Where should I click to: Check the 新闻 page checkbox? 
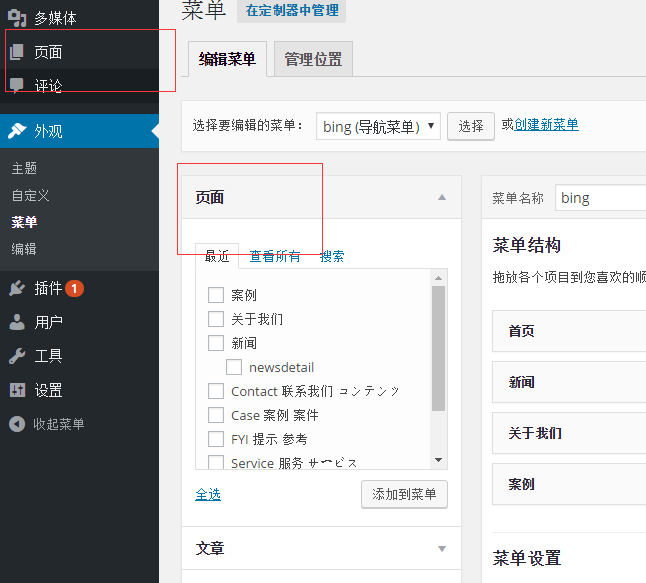[216, 343]
